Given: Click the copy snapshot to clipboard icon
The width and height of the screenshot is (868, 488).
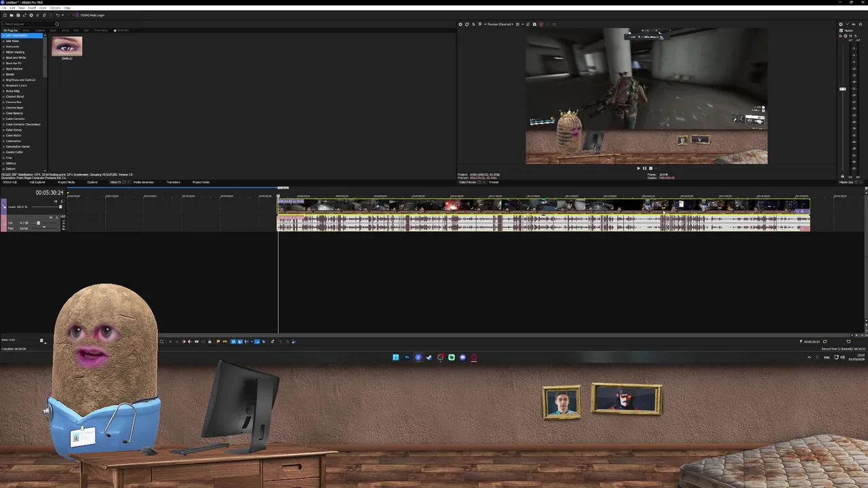Looking at the screenshot, I should [528, 24].
